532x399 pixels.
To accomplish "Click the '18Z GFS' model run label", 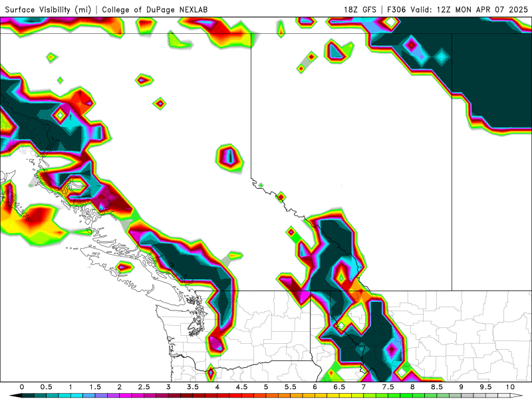I will pos(360,9).
